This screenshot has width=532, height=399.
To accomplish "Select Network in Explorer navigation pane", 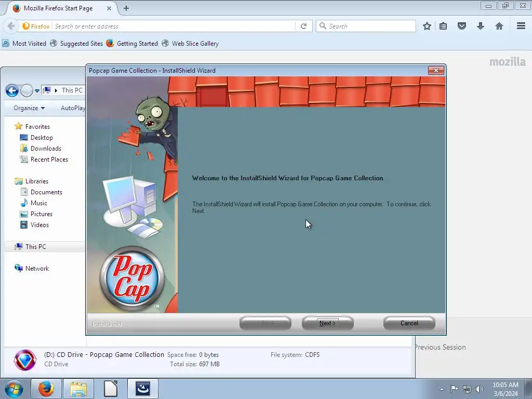I will pyautogui.click(x=32, y=269).
